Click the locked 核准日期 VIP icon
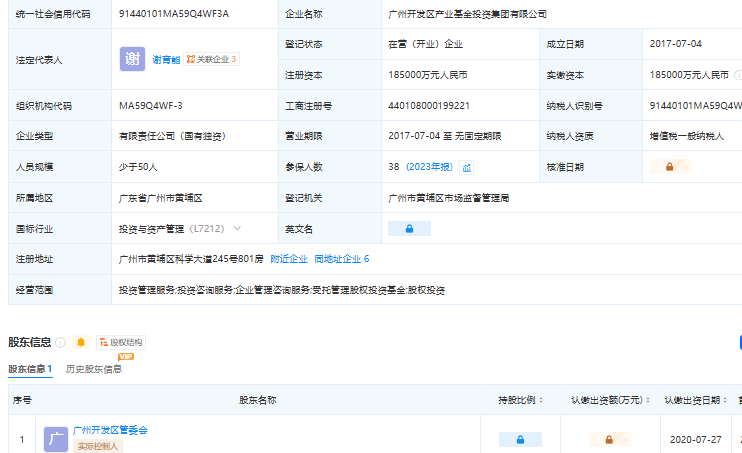The width and height of the screenshot is (742, 453). [671, 167]
